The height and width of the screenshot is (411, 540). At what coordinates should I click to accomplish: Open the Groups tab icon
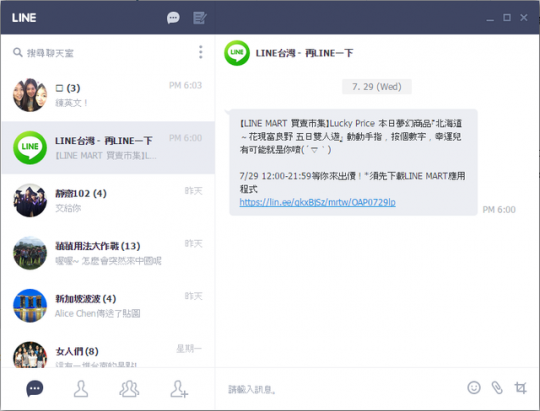[x=129, y=389]
